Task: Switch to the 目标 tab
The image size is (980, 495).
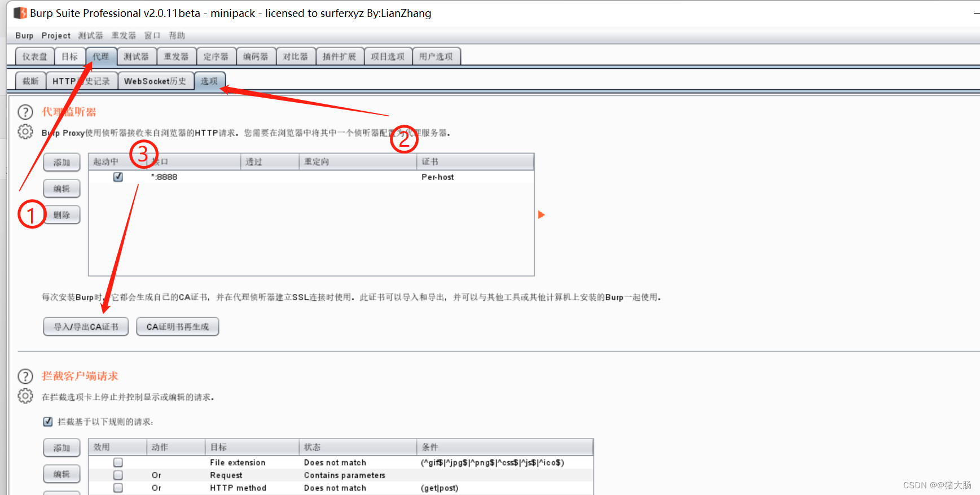Action: tap(70, 56)
